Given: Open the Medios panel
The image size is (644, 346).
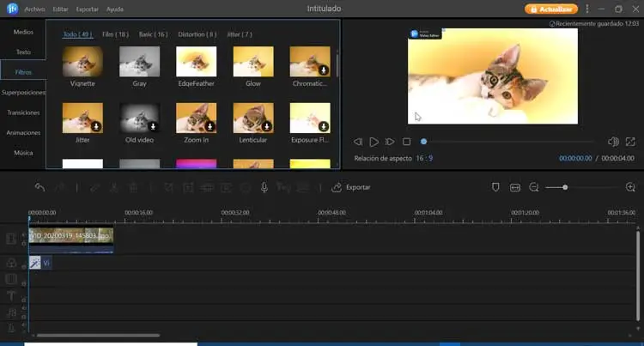Looking at the screenshot, I should pyautogui.click(x=23, y=32).
